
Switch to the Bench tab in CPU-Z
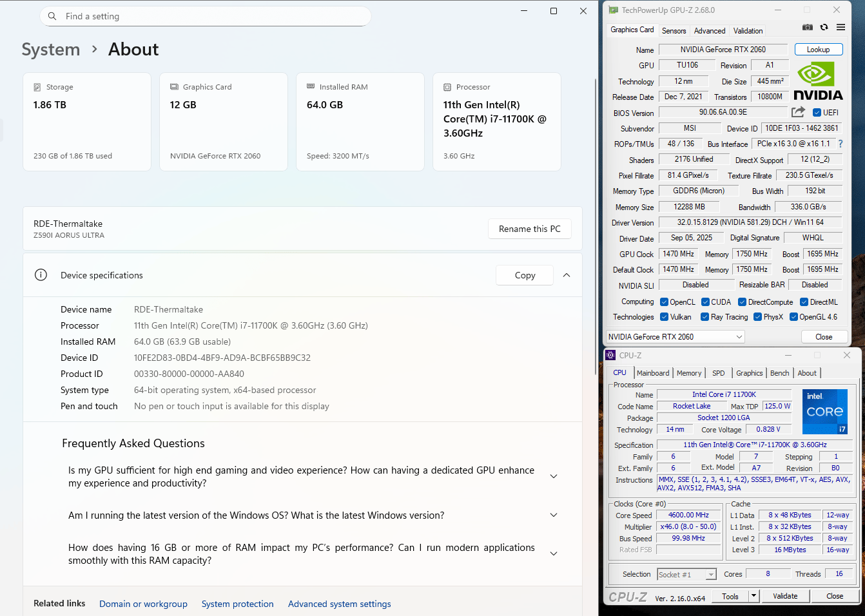(779, 373)
